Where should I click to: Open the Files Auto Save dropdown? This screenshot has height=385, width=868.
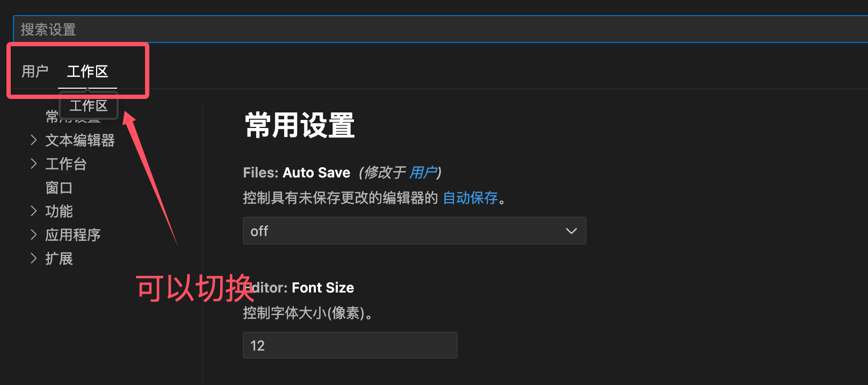click(x=414, y=231)
